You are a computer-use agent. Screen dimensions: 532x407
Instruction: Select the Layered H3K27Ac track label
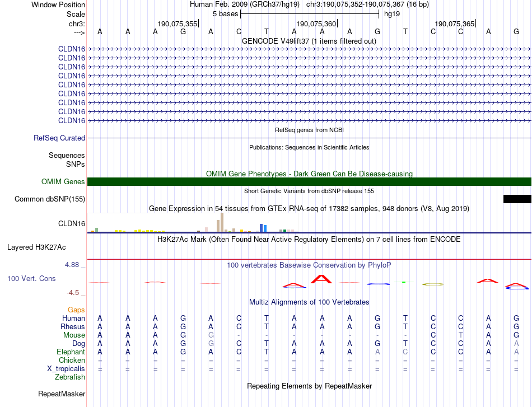[36, 247]
